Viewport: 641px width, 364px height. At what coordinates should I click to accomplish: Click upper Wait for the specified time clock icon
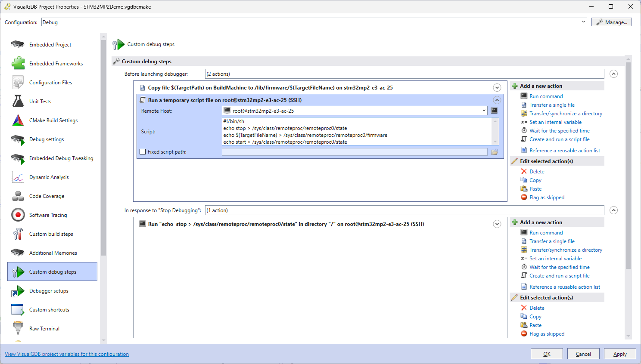(524, 131)
